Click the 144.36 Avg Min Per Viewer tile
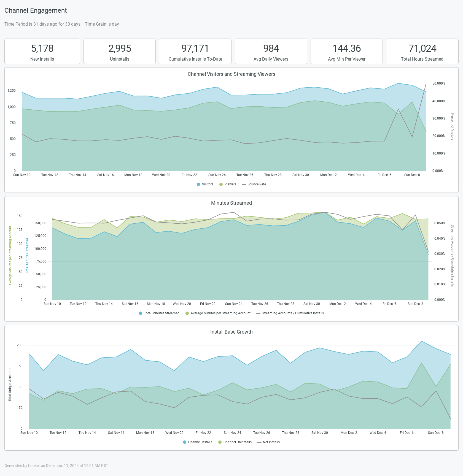Viewport: 463px width, 476px height. click(x=347, y=51)
